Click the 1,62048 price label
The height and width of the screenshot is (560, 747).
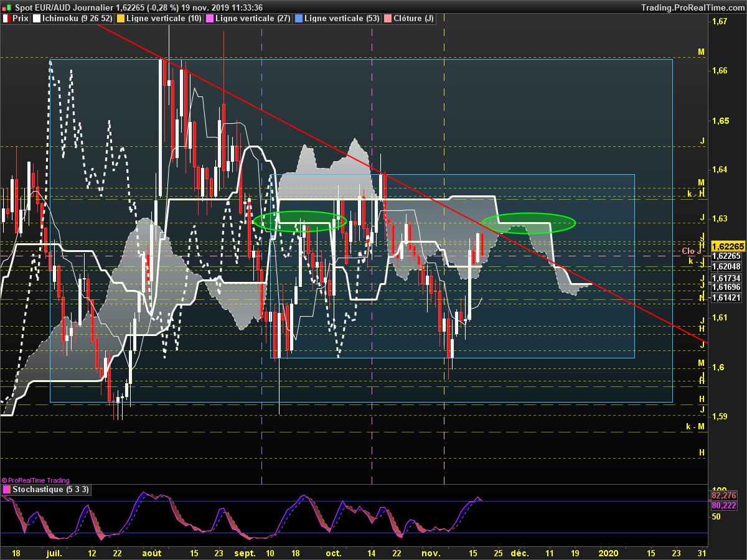pos(725,266)
